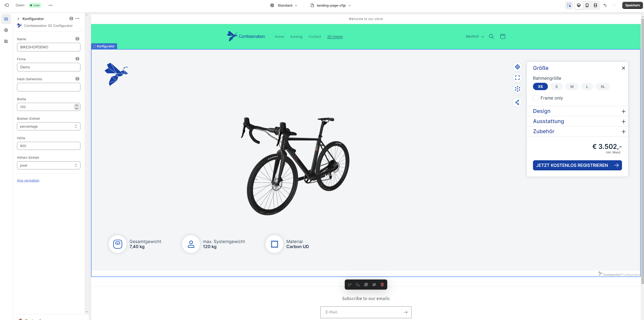Click the share icon in the viewer
The height and width of the screenshot is (320, 644).
(x=517, y=103)
